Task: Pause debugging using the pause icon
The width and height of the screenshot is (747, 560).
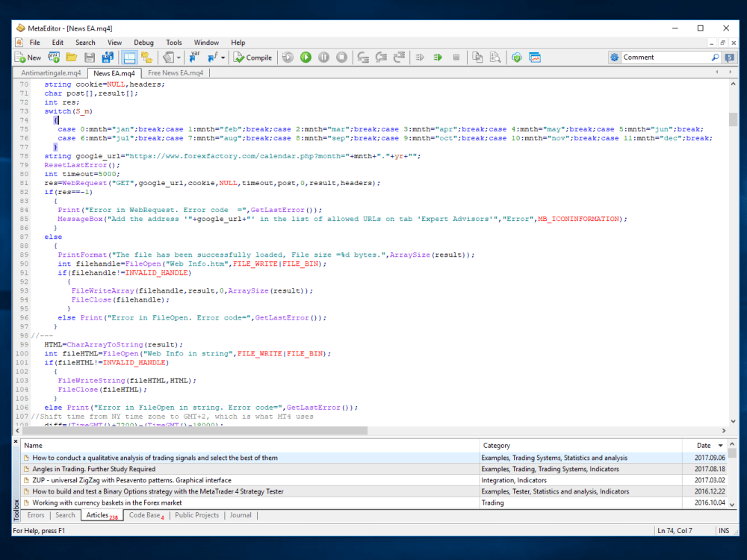Action: [x=324, y=57]
